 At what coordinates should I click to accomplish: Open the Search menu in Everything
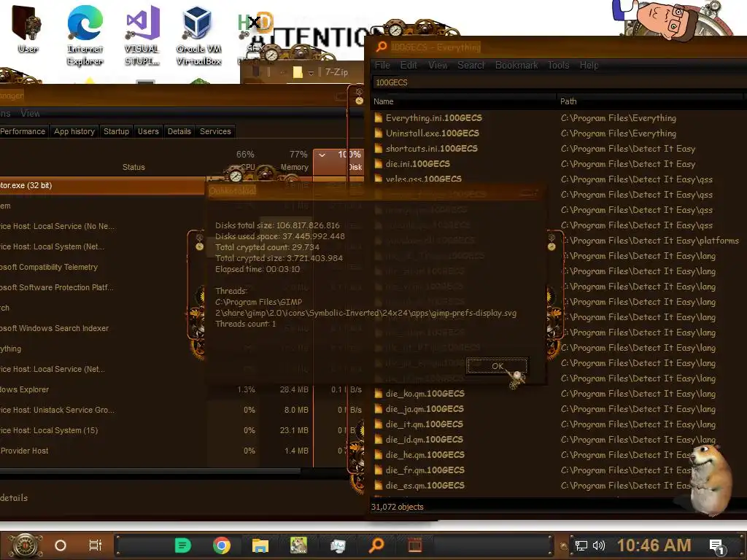click(x=471, y=65)
